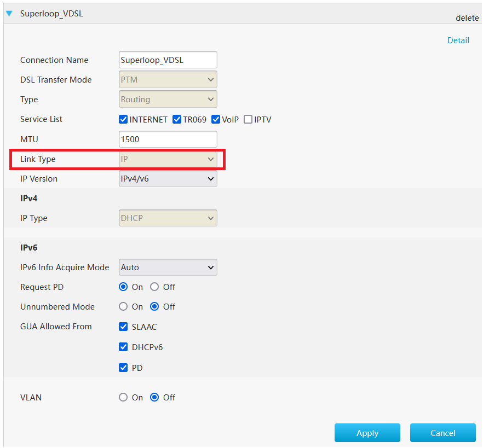This screenshot has width=483, height=448.
Task: Uncheck SLAAC under GUA Allowed From
Action: click(x=123, y=327)
